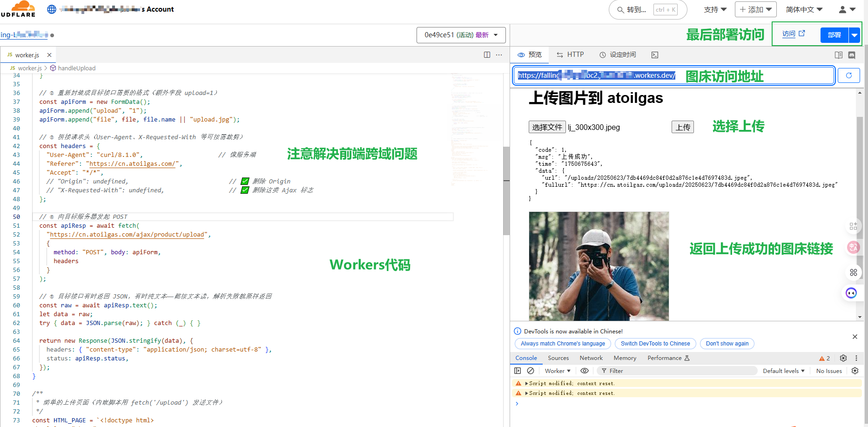Image resolution: width=868 pixels, height=427 pixels.
Task: Click the code minimap
Action: pyautogui.click(x=475, y=130)
